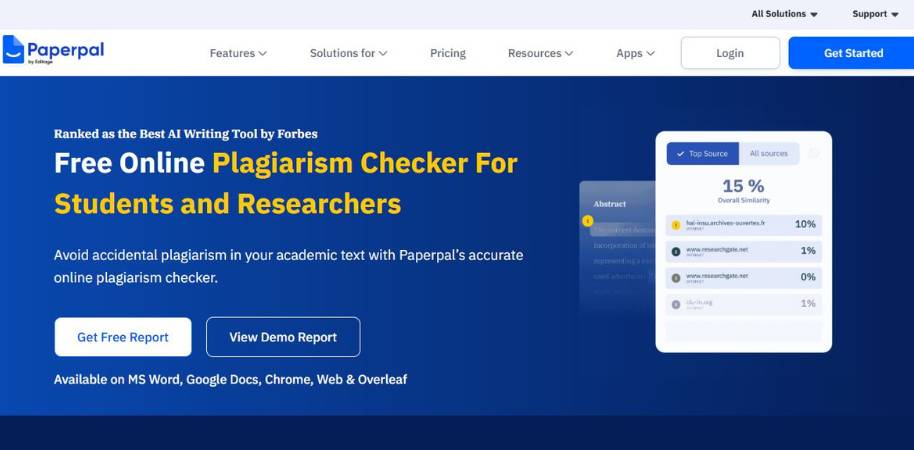This screenshot has height=450, width=914.
Task: Open the Pricing page from navigation
Action: (448, 53)
